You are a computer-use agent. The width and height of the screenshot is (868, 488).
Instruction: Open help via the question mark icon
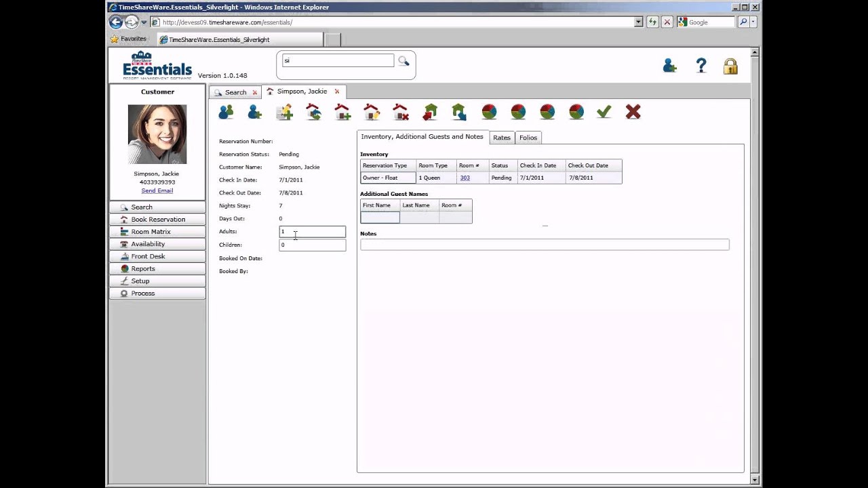pyautogui.click(x=701, y=66)
